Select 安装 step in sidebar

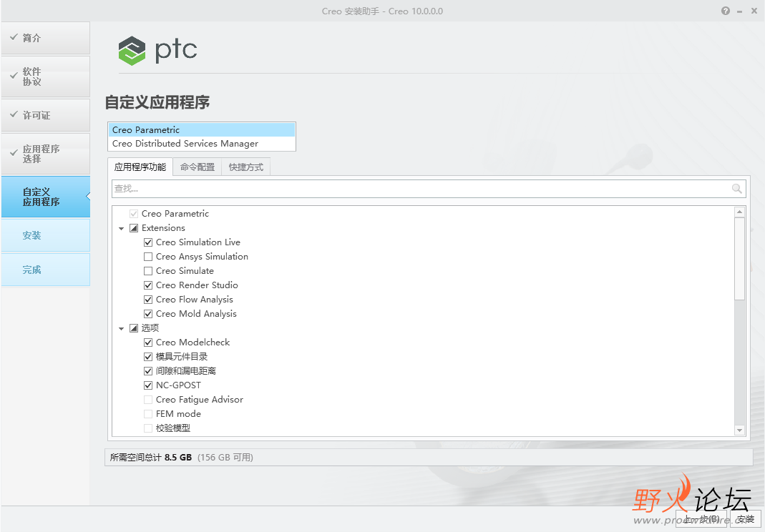point(45,235)
